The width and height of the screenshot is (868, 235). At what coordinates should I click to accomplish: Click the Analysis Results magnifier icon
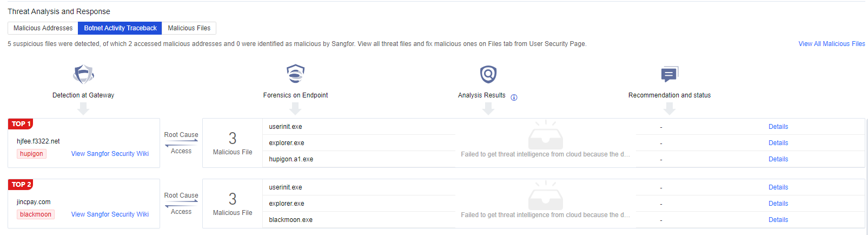pyautogui.click(x=488, y=74)
